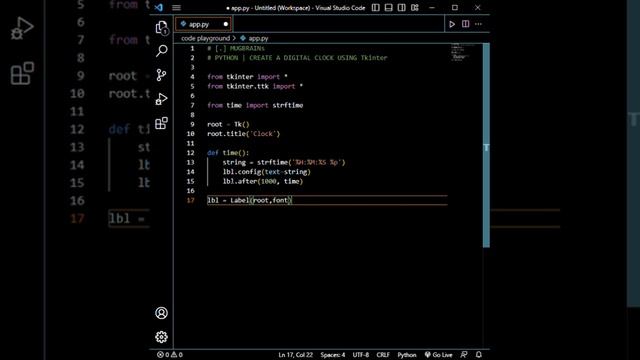Split the editor to the right
640x360 pixels.
coord(465,24)
